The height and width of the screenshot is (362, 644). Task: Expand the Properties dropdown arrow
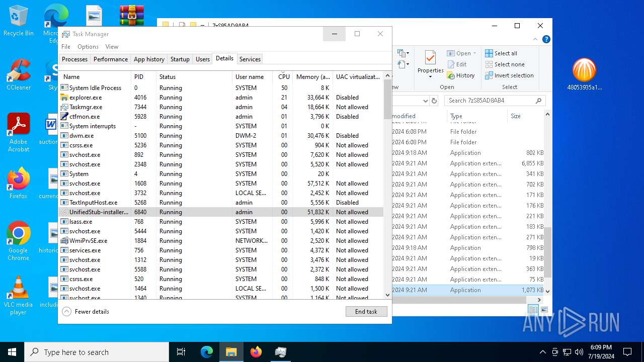(430, 77)
